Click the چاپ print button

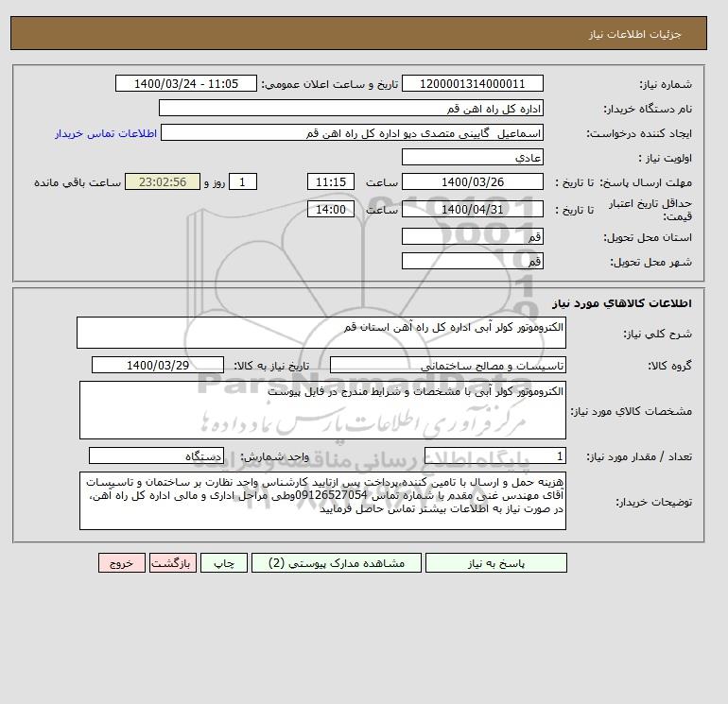tap(224, 563)
